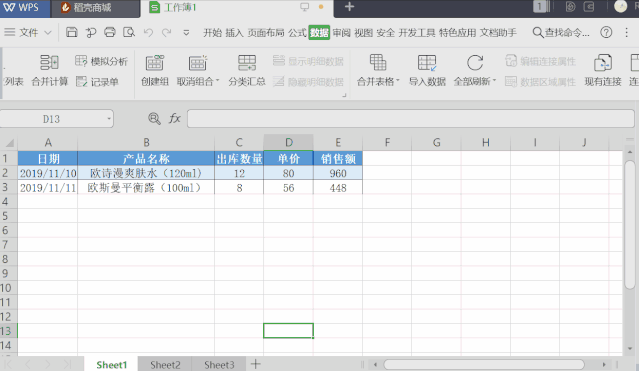The height and width of the screenshot is (371, 639).
Task: Click the 导入数据 import data icon
Action: click(427, 63)
